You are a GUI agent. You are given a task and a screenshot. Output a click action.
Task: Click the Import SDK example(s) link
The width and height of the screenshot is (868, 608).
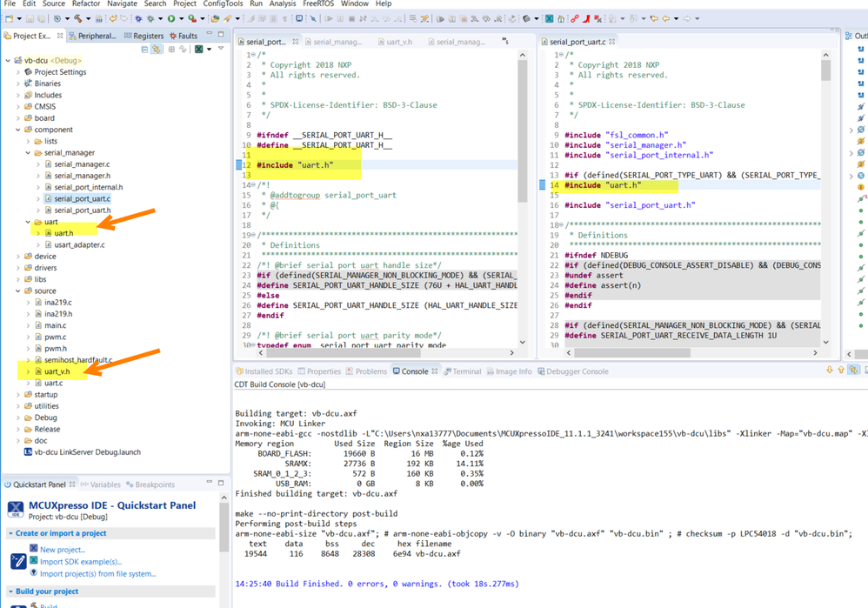(81, 561)
